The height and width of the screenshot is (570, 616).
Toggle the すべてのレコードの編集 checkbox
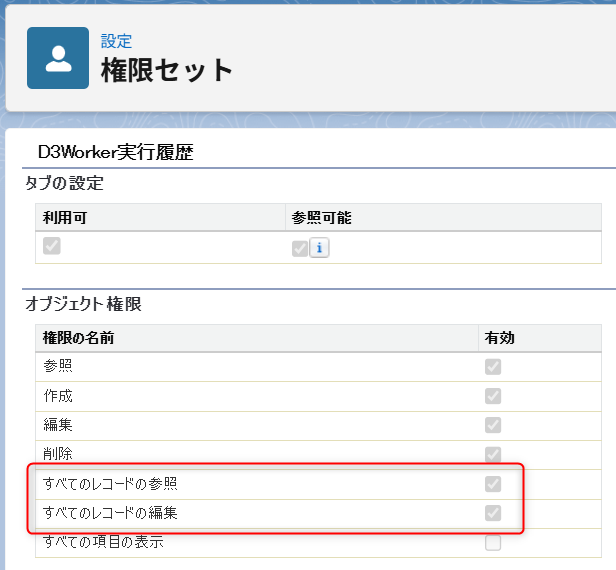(493, 513)
